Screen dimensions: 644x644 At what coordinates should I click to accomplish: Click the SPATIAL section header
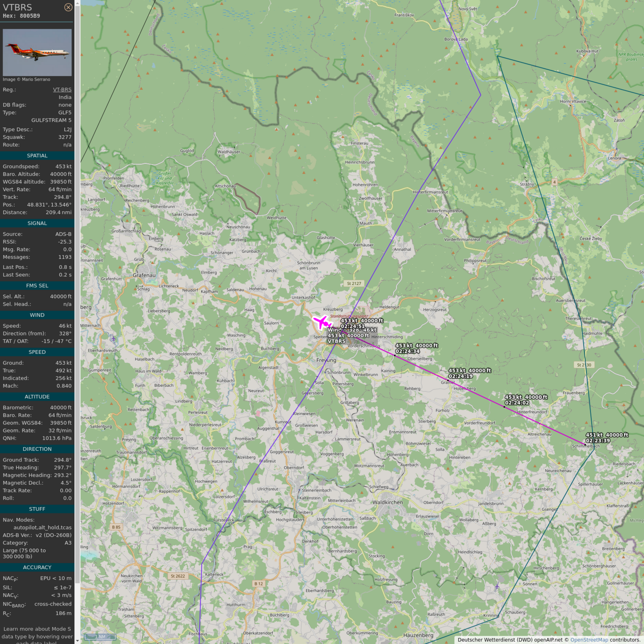click(37, 156)
